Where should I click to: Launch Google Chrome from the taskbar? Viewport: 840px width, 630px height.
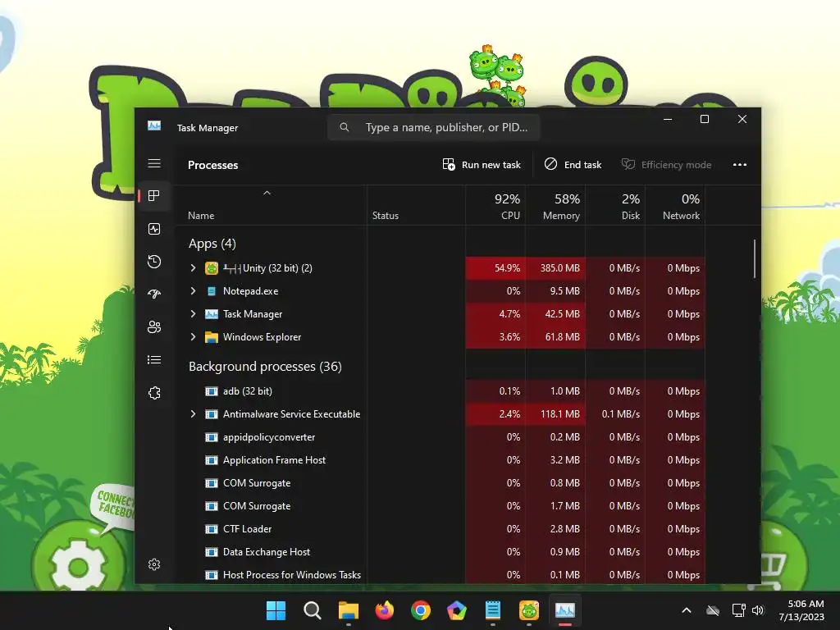421,610
